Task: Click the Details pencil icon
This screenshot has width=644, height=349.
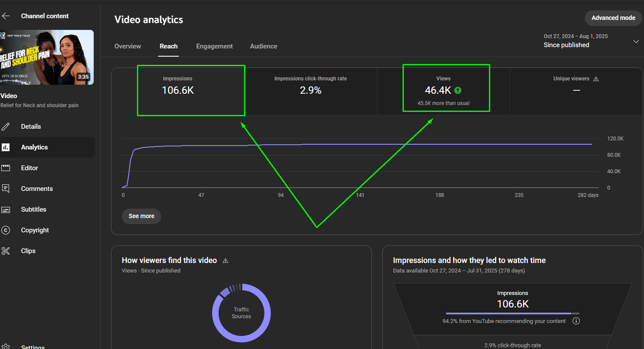Action: (6, 126)
